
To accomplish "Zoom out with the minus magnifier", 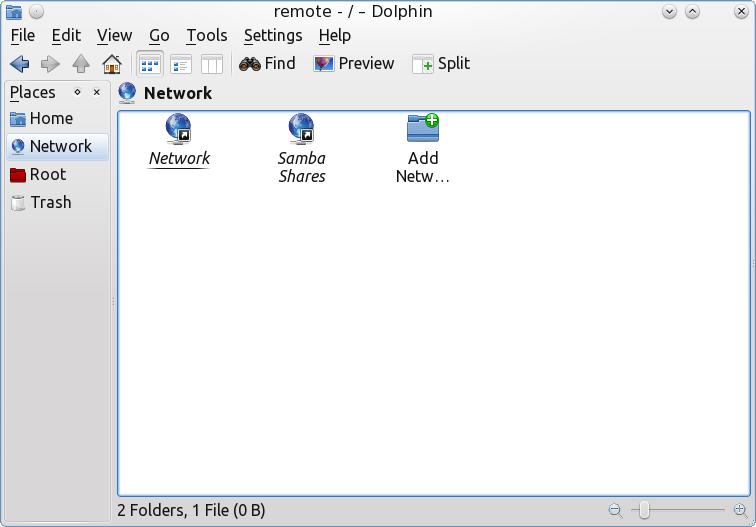I will click(x=616, y=510).
